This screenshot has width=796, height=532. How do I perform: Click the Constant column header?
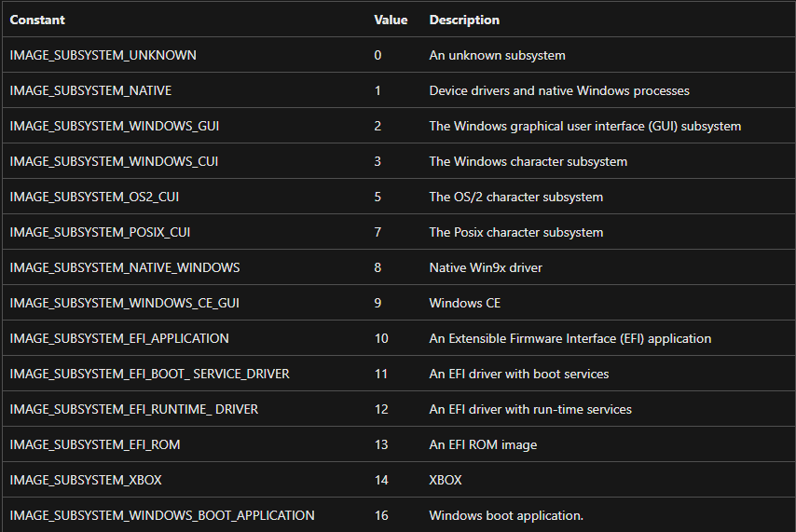[x=37, y=20]
